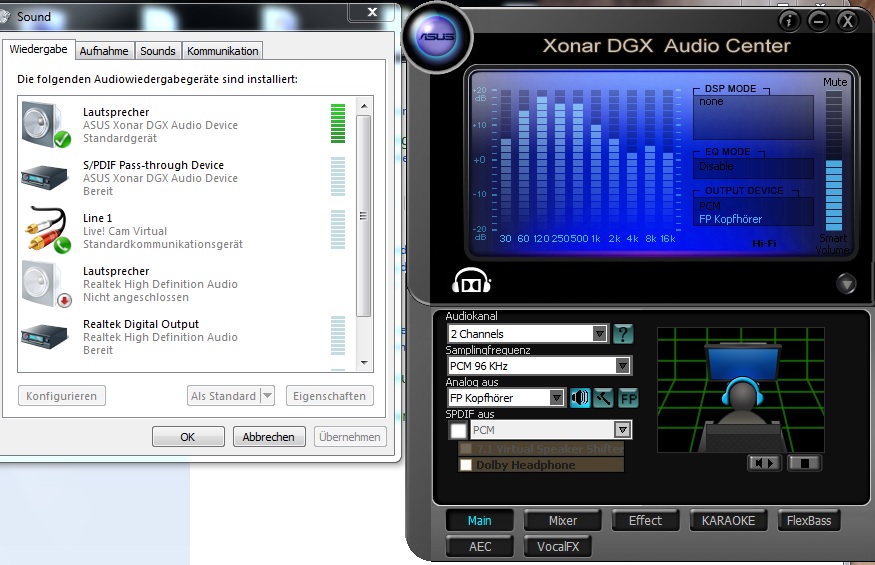The width and height of the screenshot is (875, 565).
Task: Open the VocalFX tab
Action: click(557, 546)
